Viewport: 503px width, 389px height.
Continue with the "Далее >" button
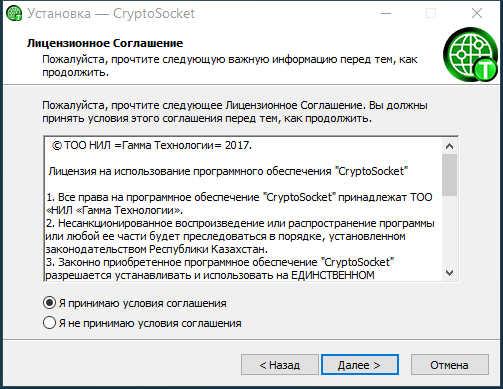click(360, 365)
